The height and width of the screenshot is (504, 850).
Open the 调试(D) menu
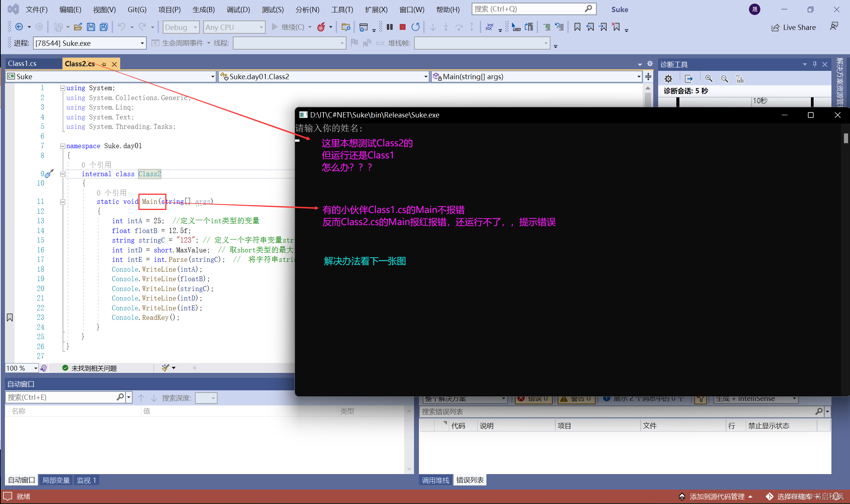coord(238,9)
